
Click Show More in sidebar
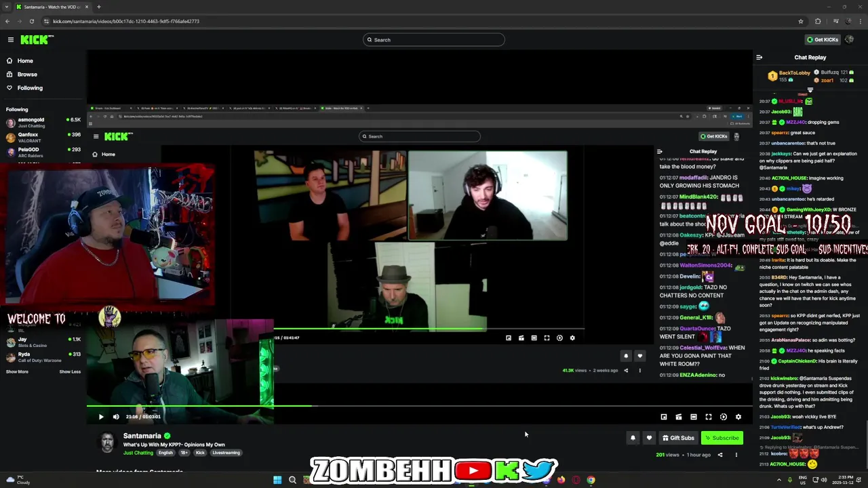coord(17,371)
